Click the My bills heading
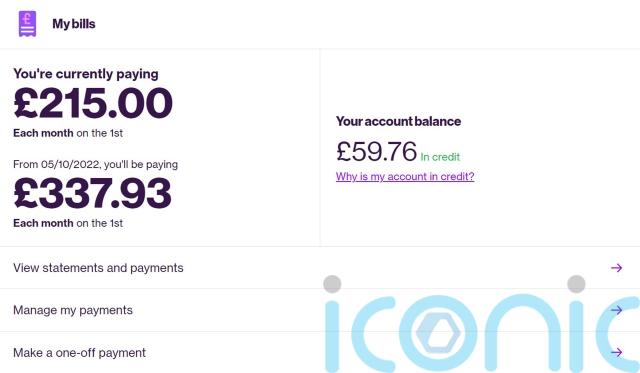The image size is (640, 373). tap(74, 24)
